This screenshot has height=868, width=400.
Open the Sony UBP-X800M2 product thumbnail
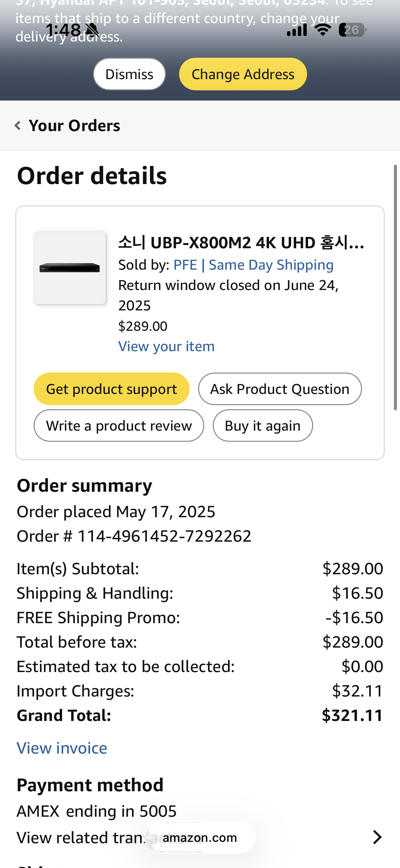click(x=70, y=268)
